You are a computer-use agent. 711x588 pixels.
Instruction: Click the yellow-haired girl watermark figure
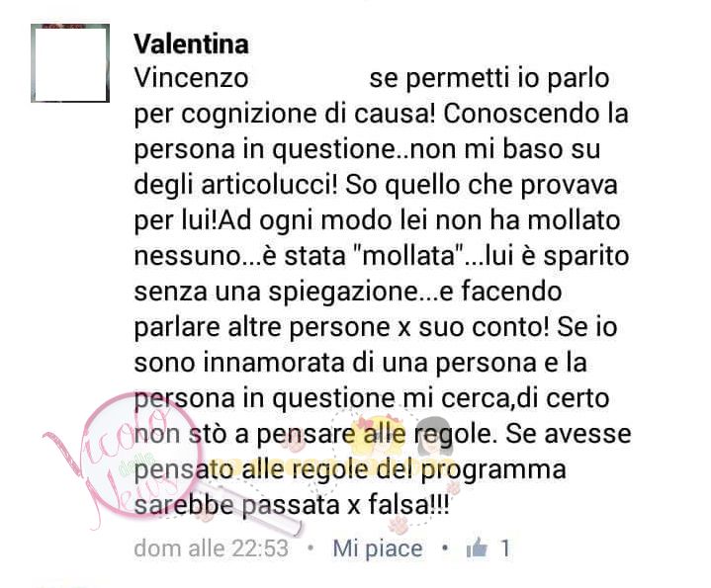[378, 437]
